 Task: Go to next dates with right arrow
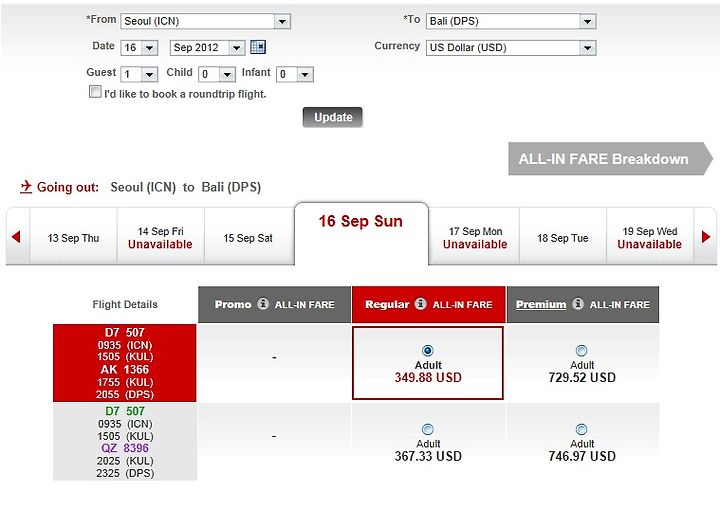pyautogui.click(x=706, y=237)
